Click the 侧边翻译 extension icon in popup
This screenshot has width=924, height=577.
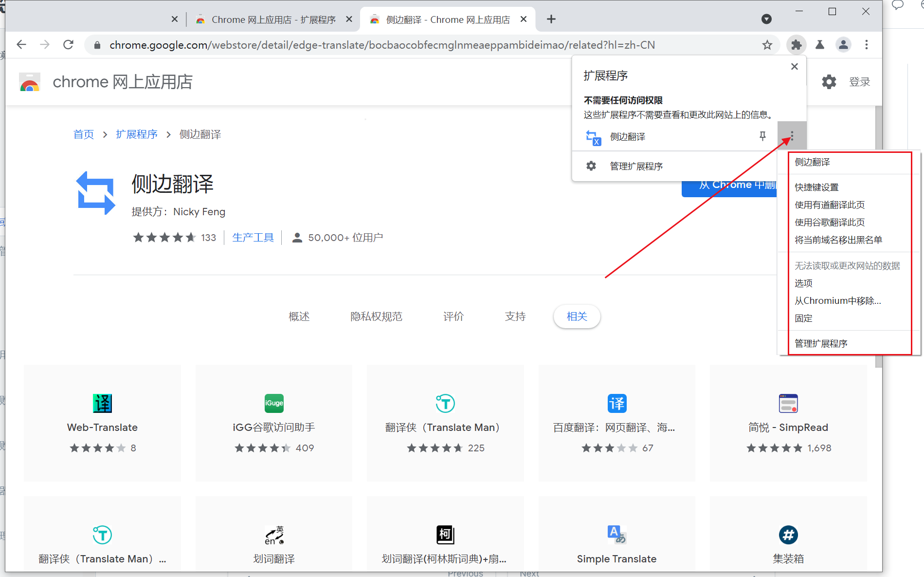593,137
